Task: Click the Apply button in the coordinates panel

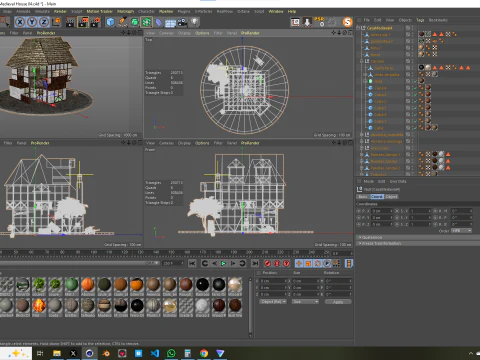Action: click(338, 302)
